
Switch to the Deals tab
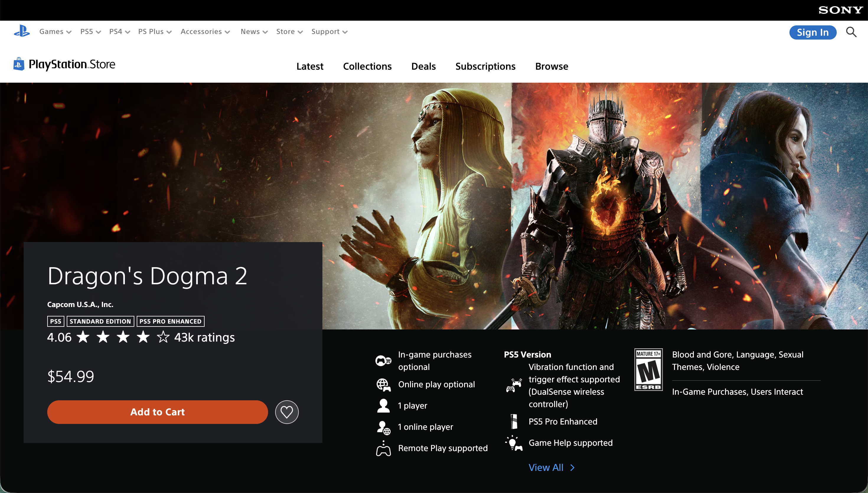point(423,66)
